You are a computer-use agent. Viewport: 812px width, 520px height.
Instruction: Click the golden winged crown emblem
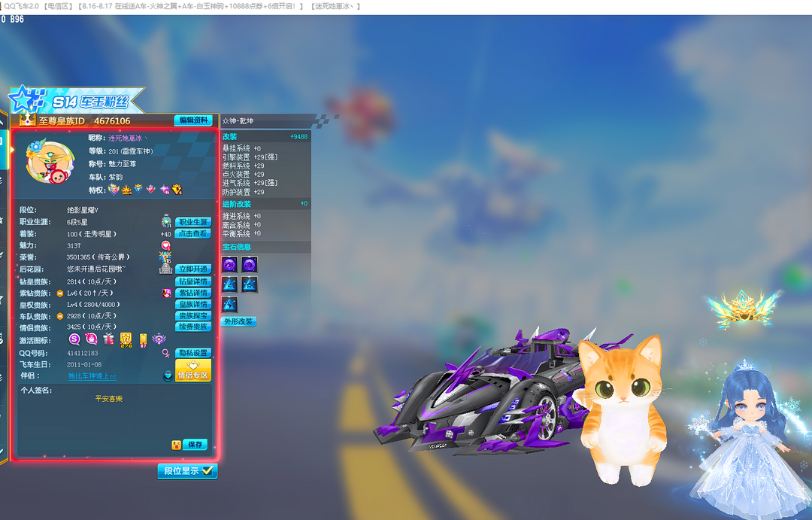(743, 310)
